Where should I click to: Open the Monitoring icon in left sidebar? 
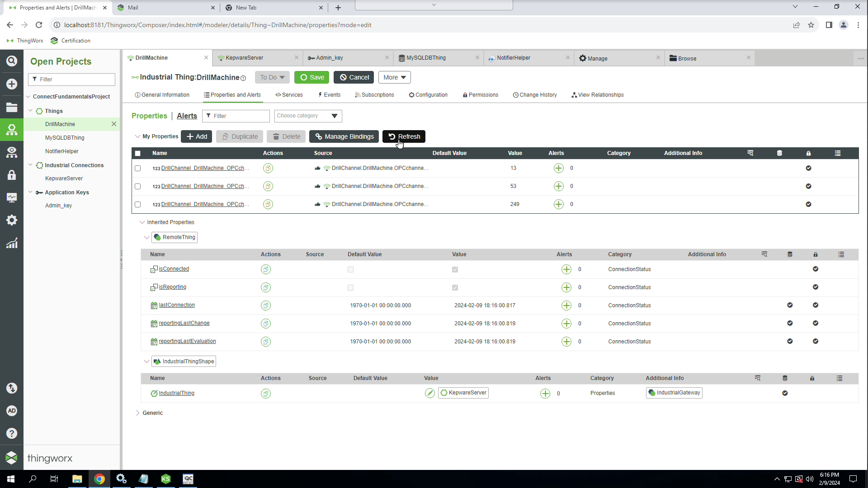click(x=12, y=197)
